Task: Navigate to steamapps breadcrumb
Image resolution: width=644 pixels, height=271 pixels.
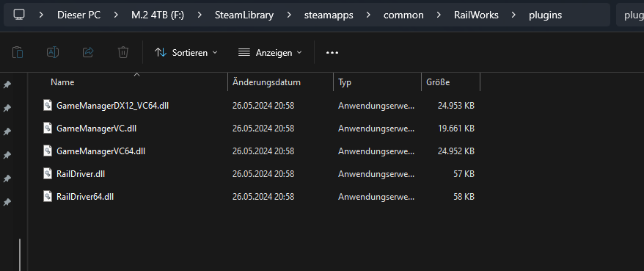Action: (x=329, y=15)
